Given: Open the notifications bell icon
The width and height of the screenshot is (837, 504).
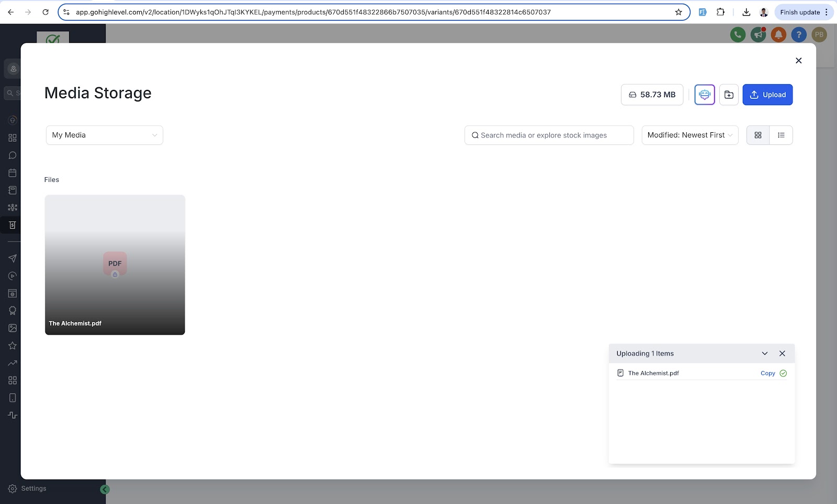Looking at the screenshot, I should (778, 35).
